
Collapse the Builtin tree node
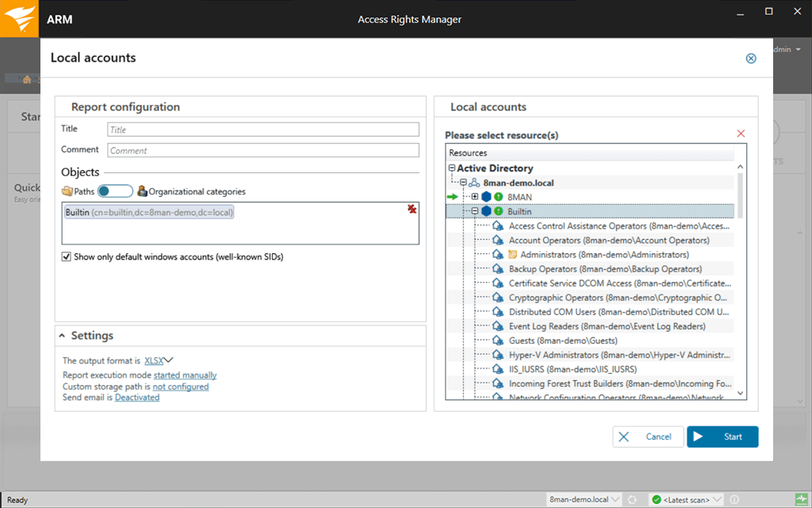pos(473,211)
